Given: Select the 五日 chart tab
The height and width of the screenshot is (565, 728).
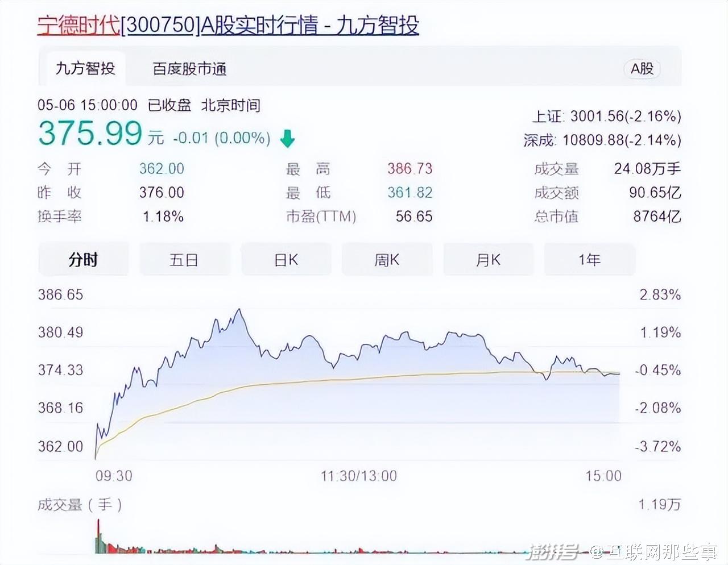Looking at the screenshot, I should 184,260.
